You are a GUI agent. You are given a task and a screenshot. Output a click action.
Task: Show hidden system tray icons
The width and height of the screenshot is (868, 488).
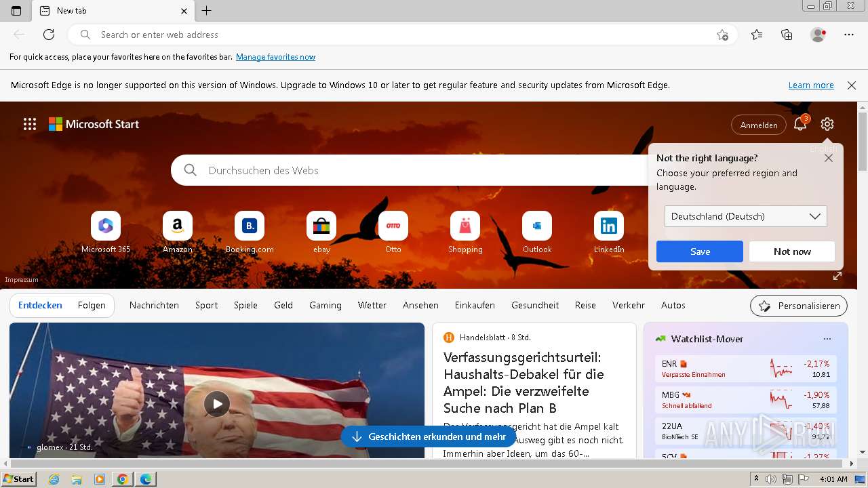tap(757, 479)
